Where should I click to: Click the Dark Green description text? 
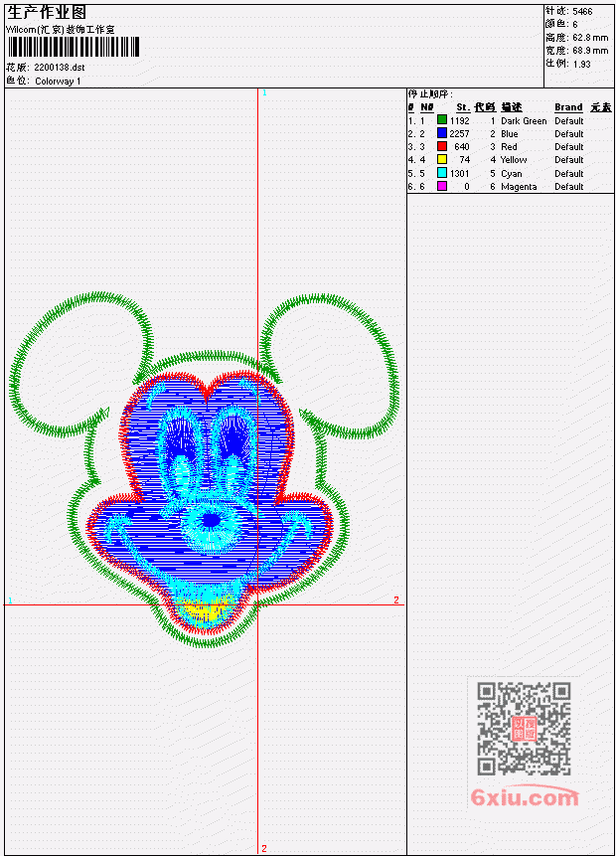[x=524, y=120]
